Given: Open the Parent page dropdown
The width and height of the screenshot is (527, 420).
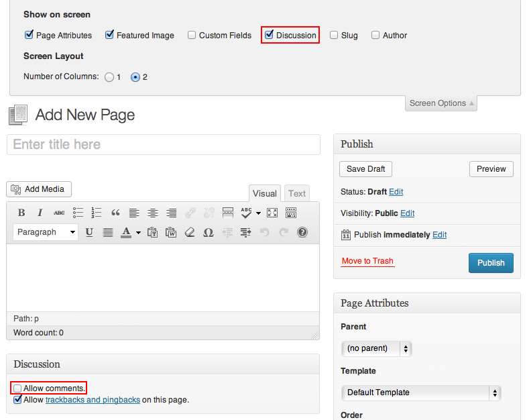Looking at the screenshot, I should (377, 348).
